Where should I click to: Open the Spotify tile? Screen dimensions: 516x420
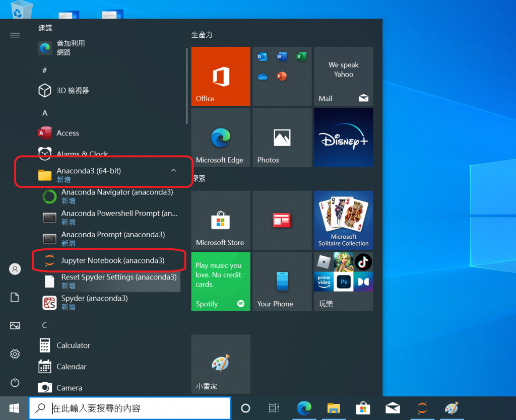(221, 282)
